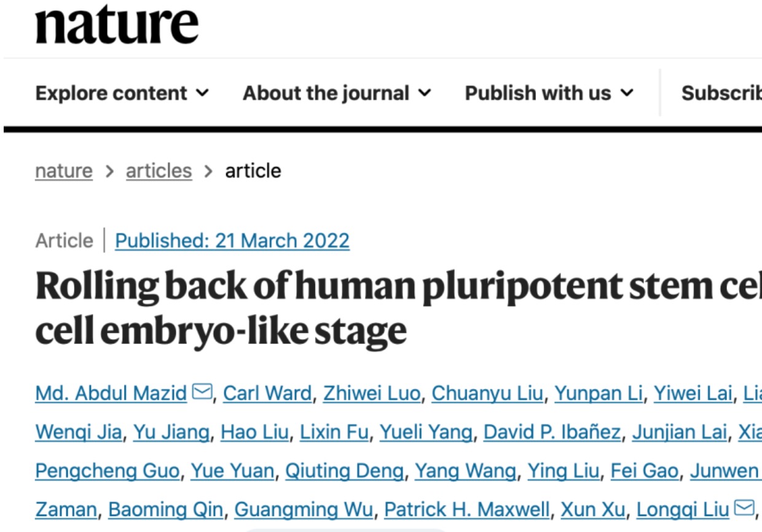Select author Qiuting Deng

click(x=345, y=471)
